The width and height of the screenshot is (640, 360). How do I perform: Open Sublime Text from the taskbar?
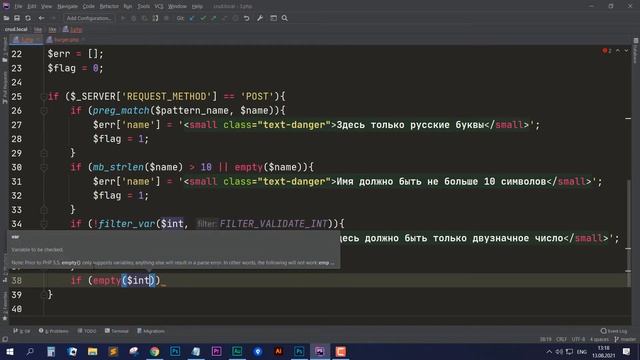[x=113, y=352]
